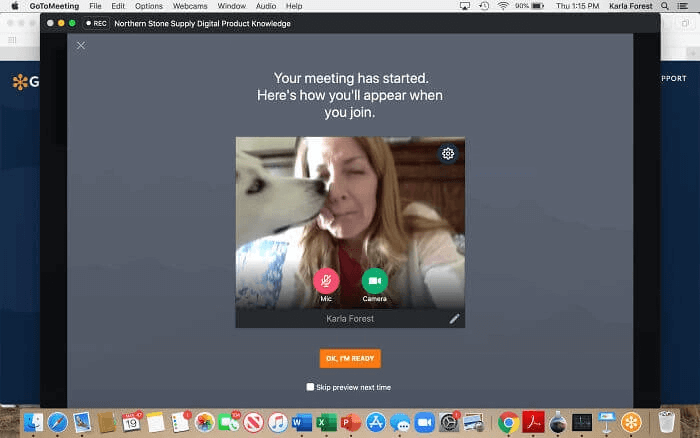700x438 pixels.
Task: Mute the microphone with the Mic button
Action: pos(326,281)
